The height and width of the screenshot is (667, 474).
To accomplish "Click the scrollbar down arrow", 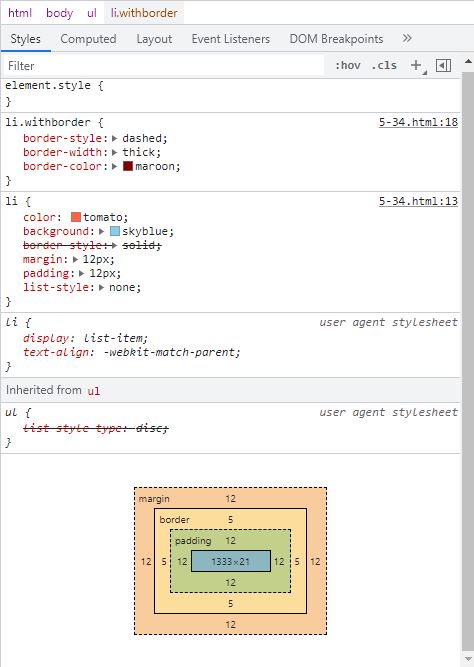I will tap(468, 658).
